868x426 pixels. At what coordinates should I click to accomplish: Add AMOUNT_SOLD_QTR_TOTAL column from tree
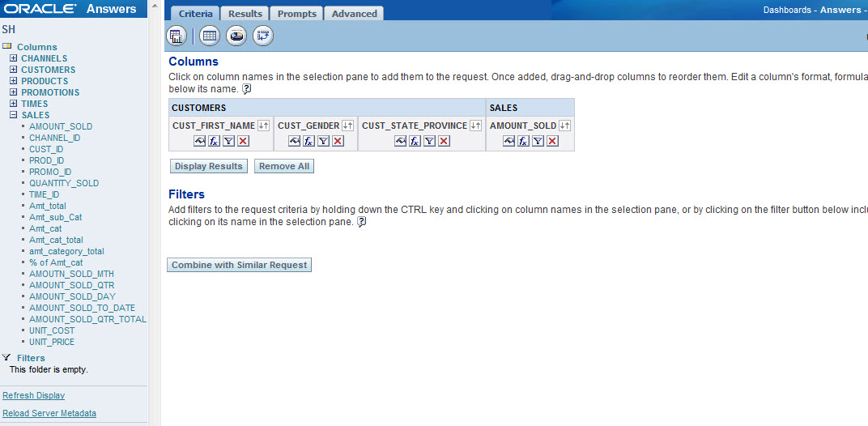[x=88, y=319]
